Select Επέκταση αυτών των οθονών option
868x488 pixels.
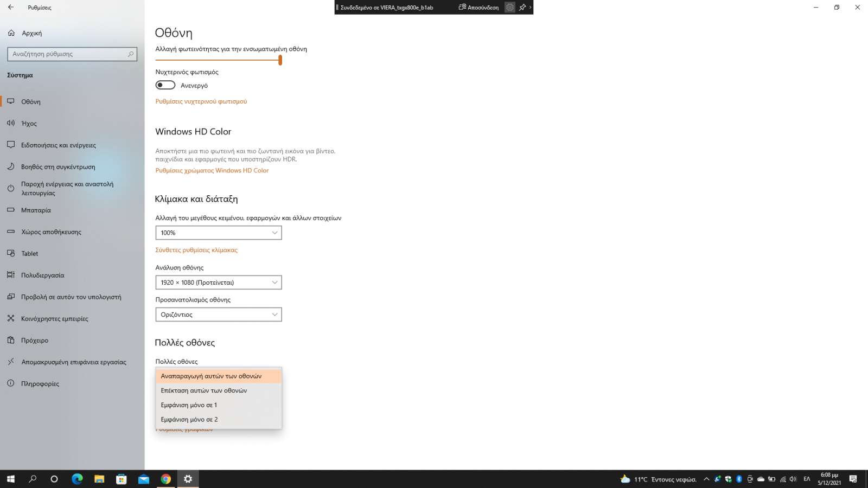204,390
